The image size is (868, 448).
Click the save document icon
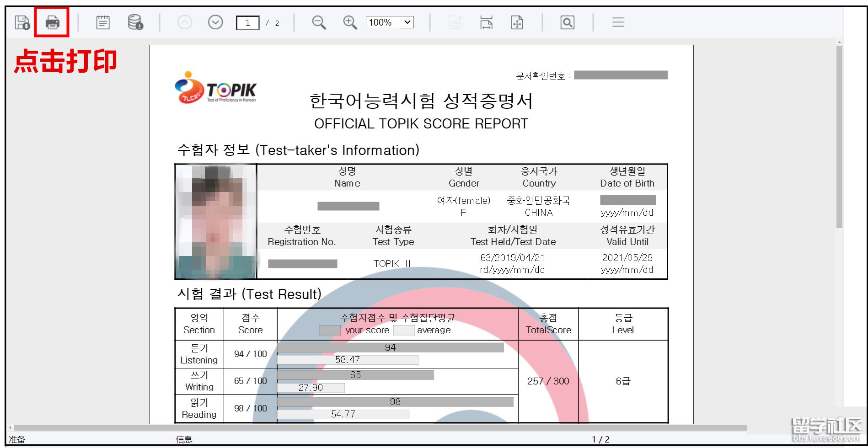22,22
